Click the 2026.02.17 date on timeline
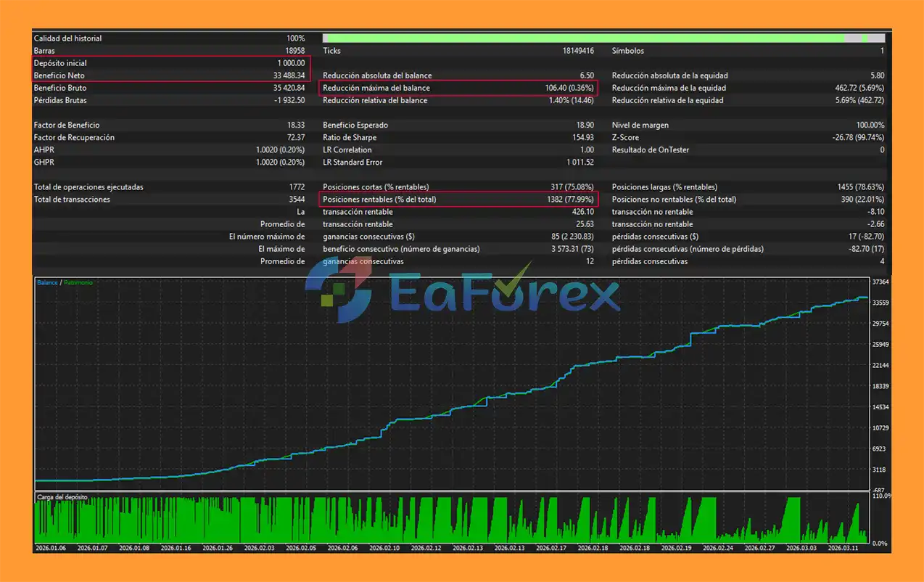Viewport: 924px width, 582px height. [x=553, y=548]
